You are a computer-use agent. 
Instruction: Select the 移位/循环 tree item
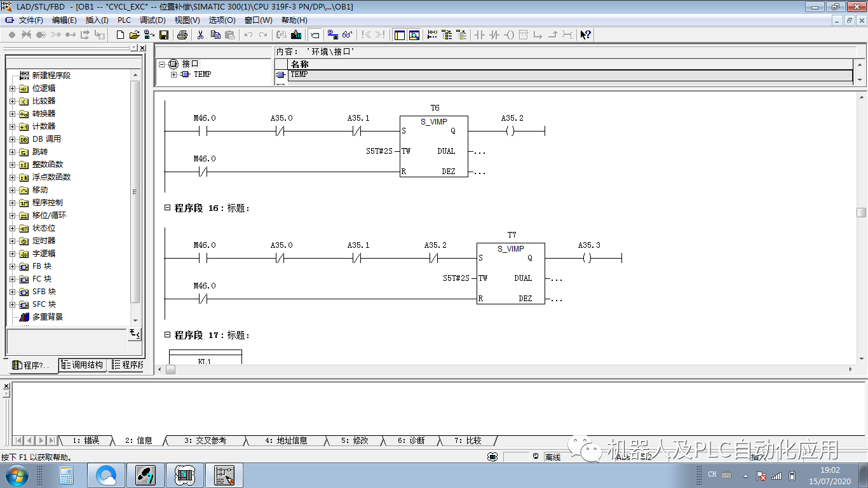(x=49, y=215)
